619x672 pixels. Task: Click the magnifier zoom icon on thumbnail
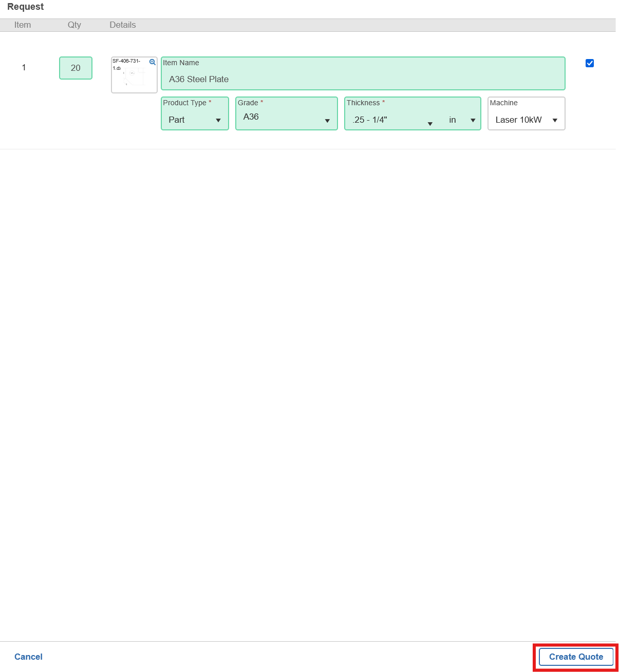point(152,62)
